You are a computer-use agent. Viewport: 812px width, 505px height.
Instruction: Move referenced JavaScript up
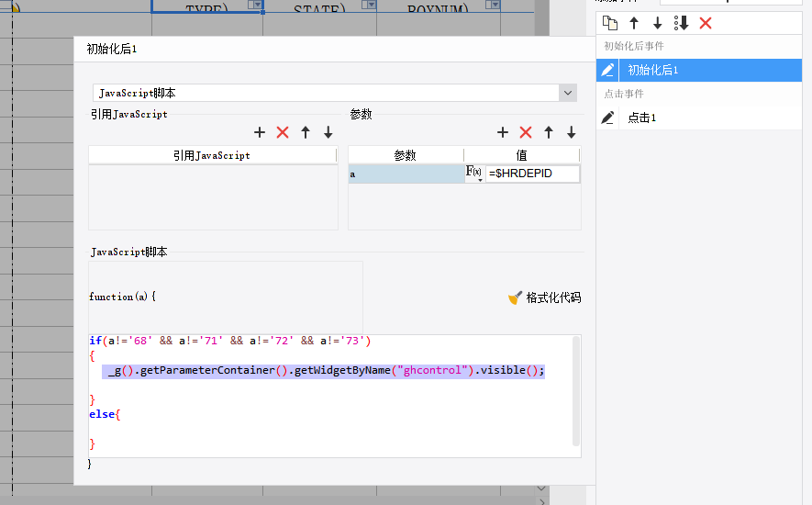click(x=306, y=132)
